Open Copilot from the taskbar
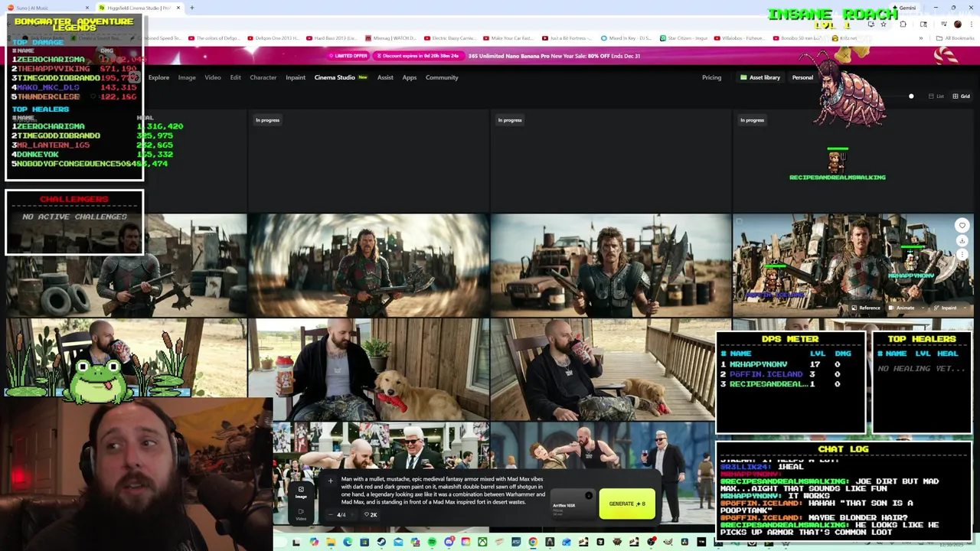This screenshot has width=980, height=551. click(314, 542)
